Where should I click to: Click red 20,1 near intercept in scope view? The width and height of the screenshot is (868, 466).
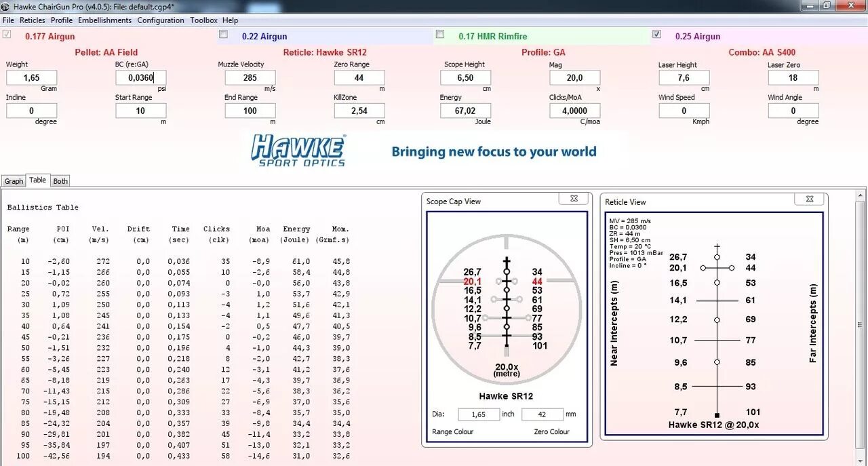[473, 281]
